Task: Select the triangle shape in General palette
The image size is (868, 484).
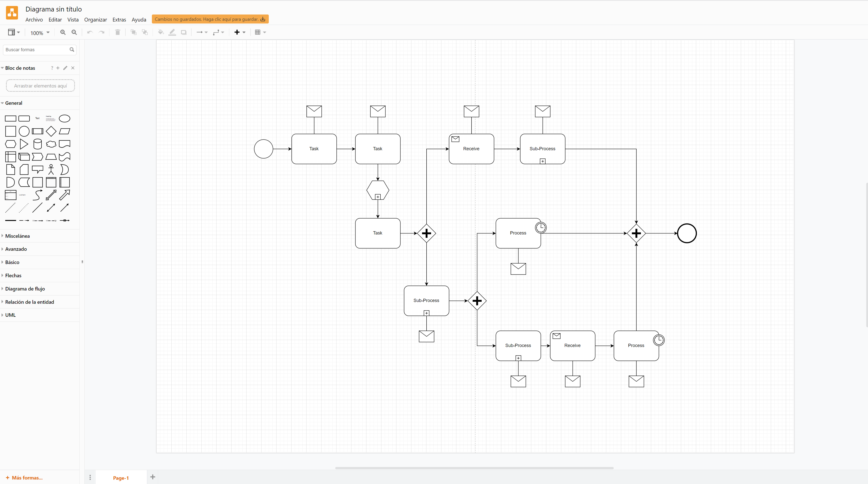Action: click(x=24, y=144)
